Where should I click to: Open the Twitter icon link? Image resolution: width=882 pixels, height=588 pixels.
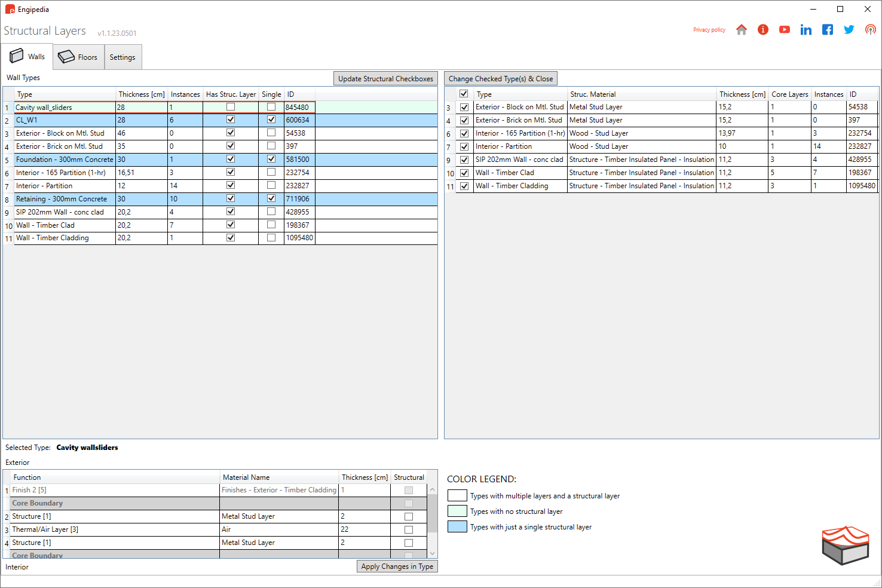849,30
